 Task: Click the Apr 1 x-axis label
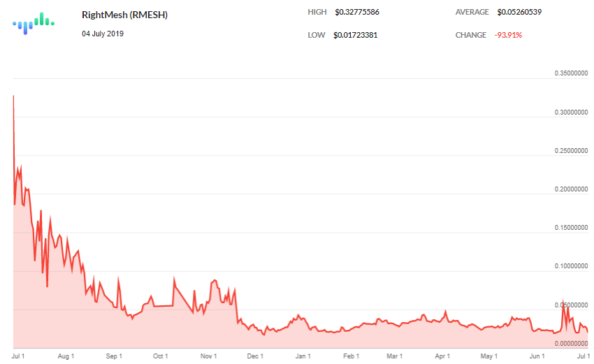coord(442,356)
